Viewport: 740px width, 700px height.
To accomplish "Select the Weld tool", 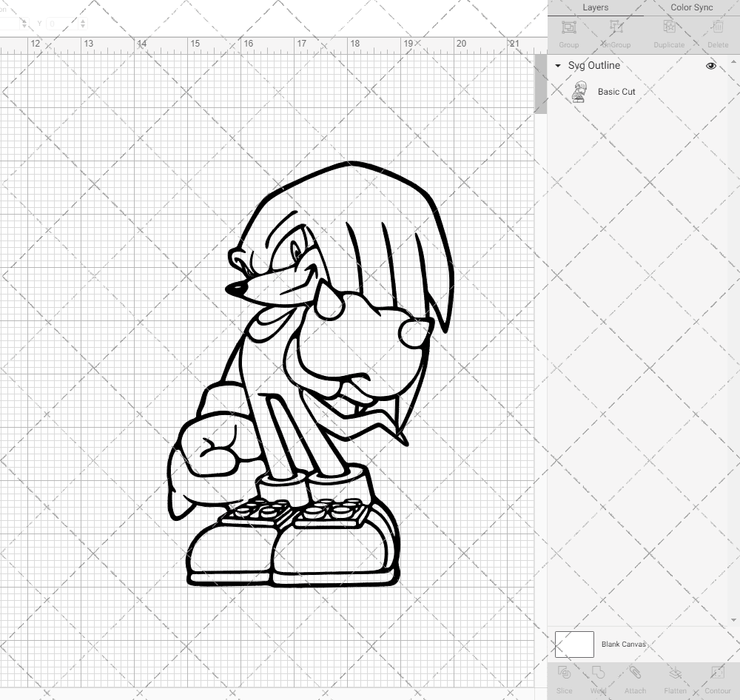I will [x=599, y=679].
